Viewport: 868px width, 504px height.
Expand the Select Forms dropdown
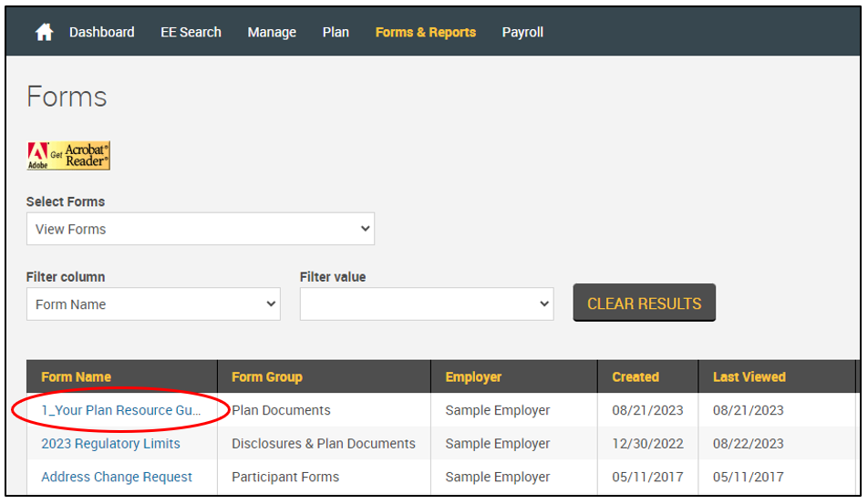(x=200, y=229)
